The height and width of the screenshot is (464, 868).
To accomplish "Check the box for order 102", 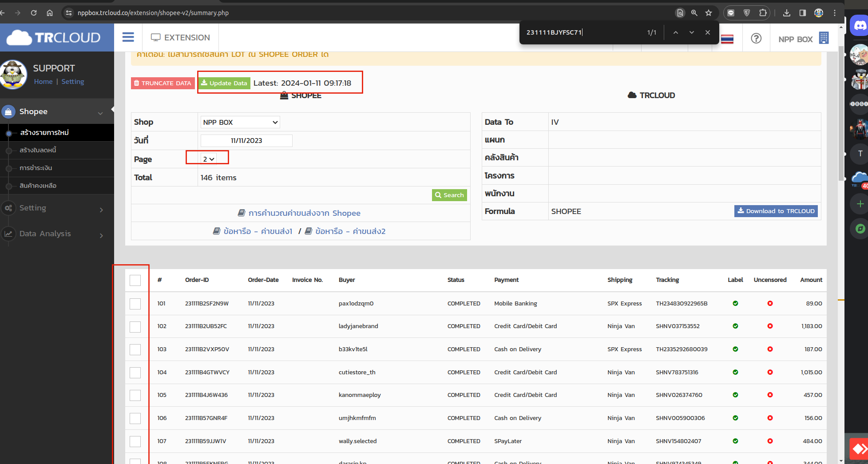I will (135, 327).
